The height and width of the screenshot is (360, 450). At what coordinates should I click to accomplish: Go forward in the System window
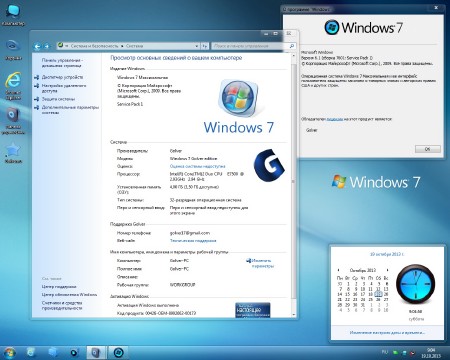tap(47, 46)
